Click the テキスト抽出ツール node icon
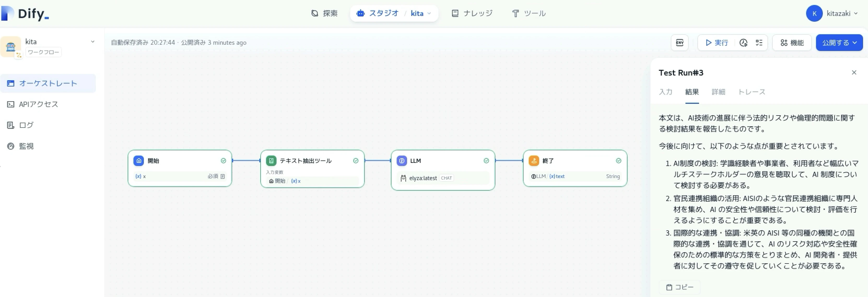This screenshot has width=868, height=297. (271, 161)
